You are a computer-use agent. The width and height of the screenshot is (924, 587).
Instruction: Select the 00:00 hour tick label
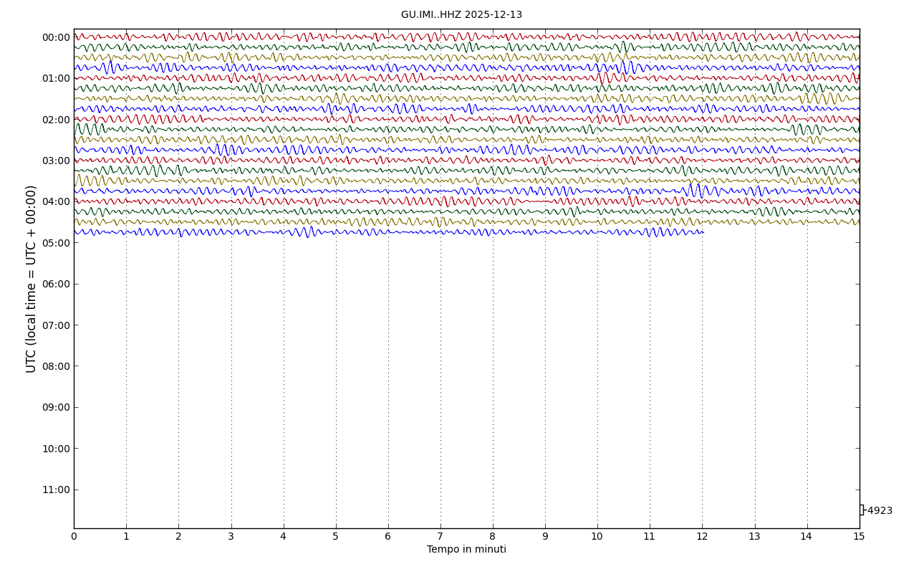tap(56, 38)
